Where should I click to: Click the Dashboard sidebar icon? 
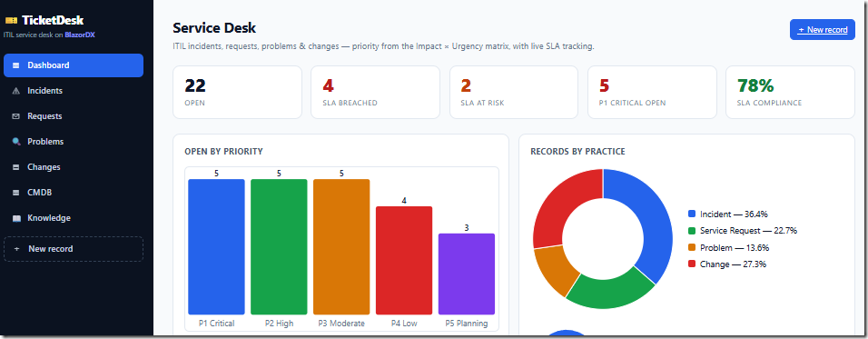15,65
